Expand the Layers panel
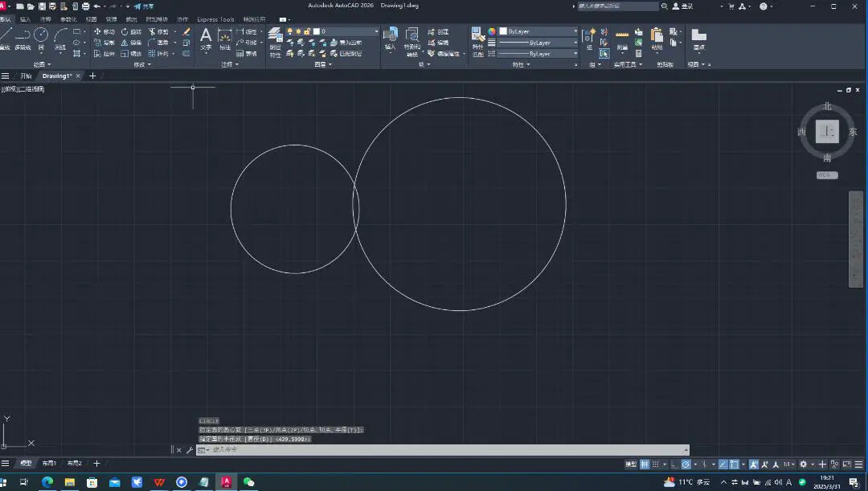Image resolution: width=868 pixels, height=491 pixels. (x=323, y=65)
